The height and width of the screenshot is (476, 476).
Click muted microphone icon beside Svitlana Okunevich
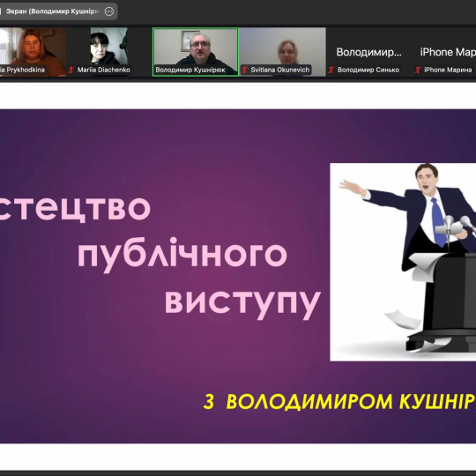point(245,70)
